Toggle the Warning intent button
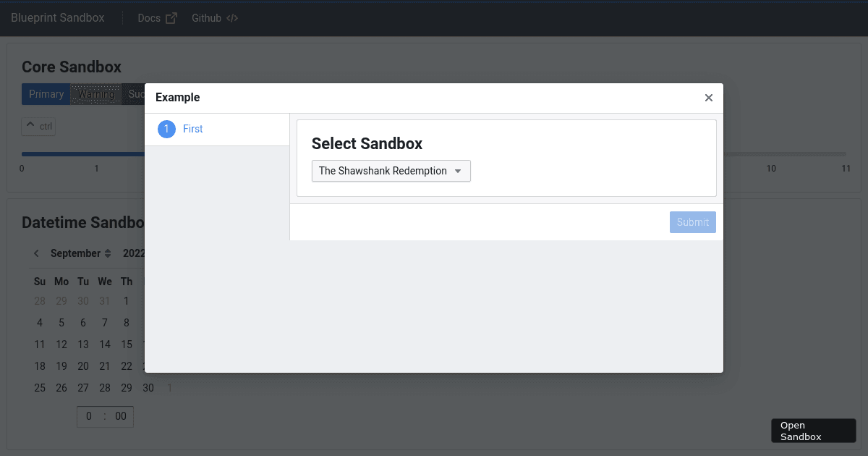868x456 pixels. (x=96, y=93)
